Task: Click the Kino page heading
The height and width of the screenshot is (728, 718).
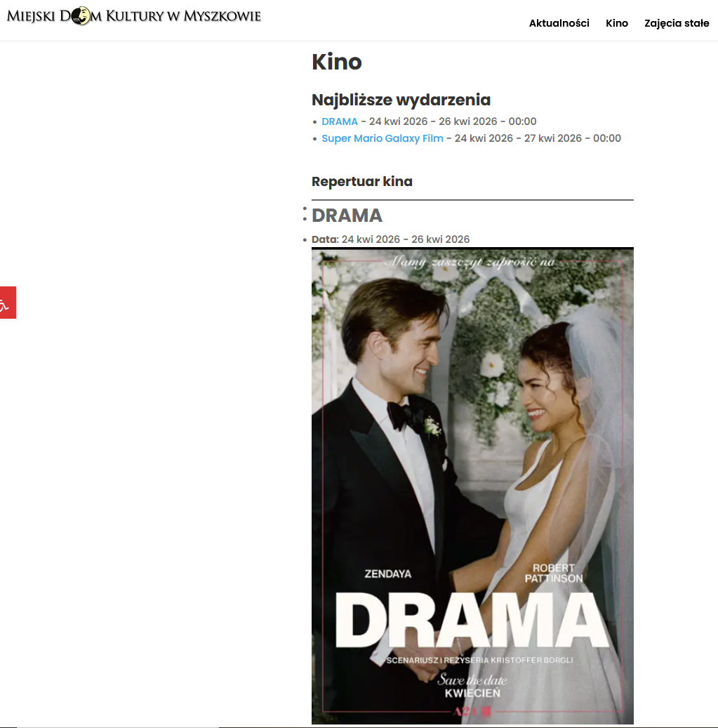Action: click(x=337, y=62)
